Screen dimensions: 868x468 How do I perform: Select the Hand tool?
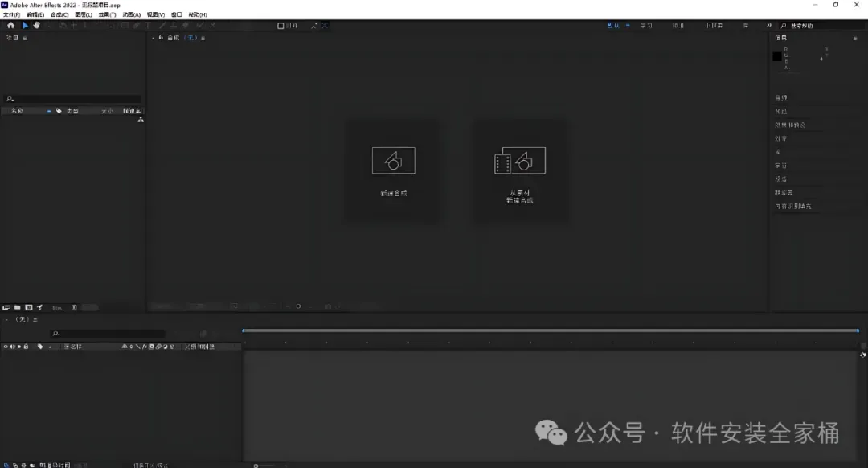(x=36, y=26)
